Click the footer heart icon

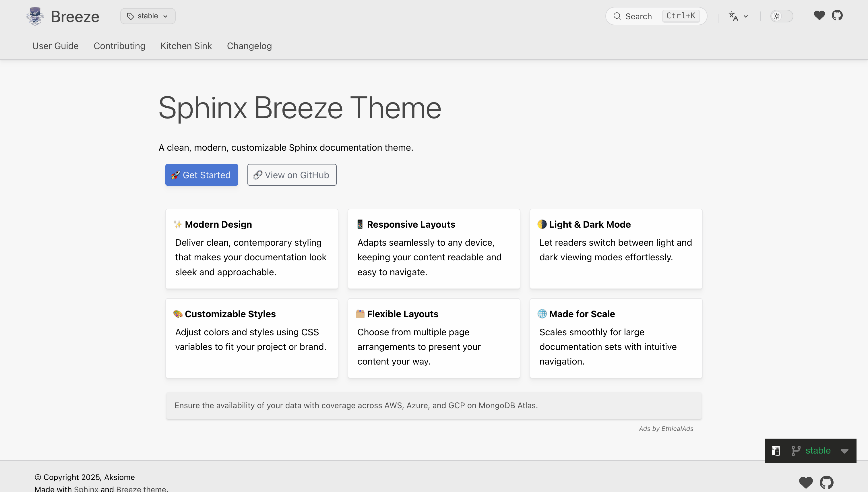(806, 483)
